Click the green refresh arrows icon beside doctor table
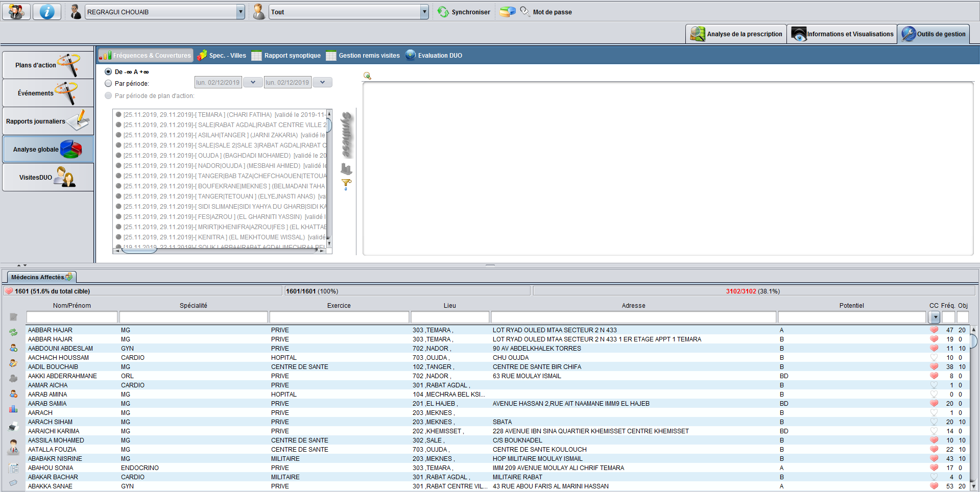This screenshot has width=980, height=492. (x=13, y=332)
